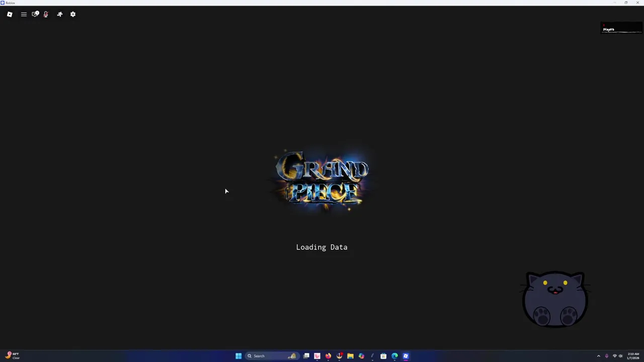Focus the taskbar Search box
The width and height of the screenshot is (644, 362).
click(272, 356)
